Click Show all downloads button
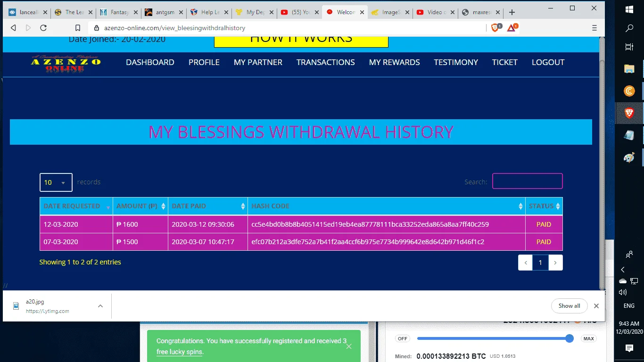Viewport: 644px width, 362px height. [569, 306]
